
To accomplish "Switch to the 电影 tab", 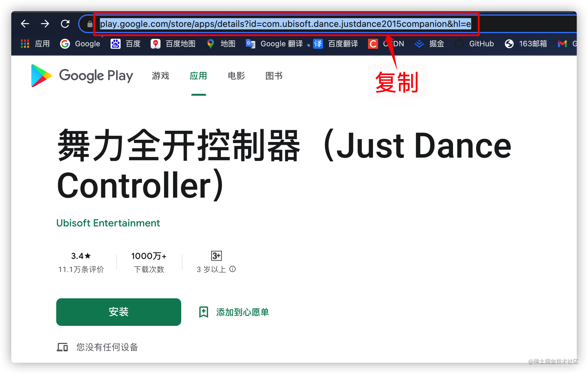I will [x=237, y=76].
